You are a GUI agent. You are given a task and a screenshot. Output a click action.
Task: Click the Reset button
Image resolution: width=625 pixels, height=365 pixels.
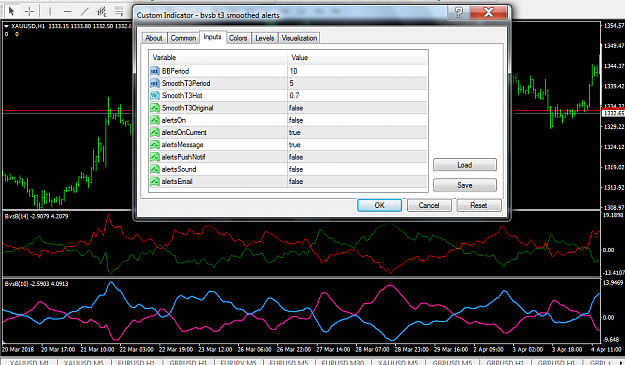click(479, 205)
